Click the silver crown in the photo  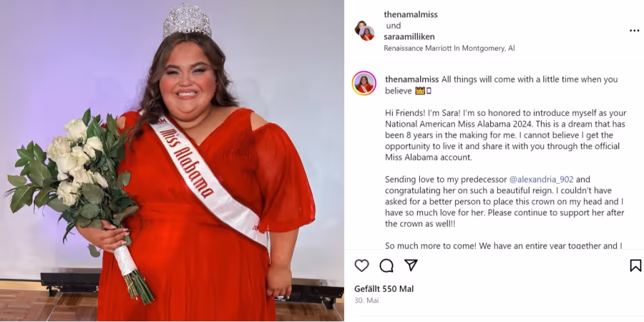click(x=187, y=21)
